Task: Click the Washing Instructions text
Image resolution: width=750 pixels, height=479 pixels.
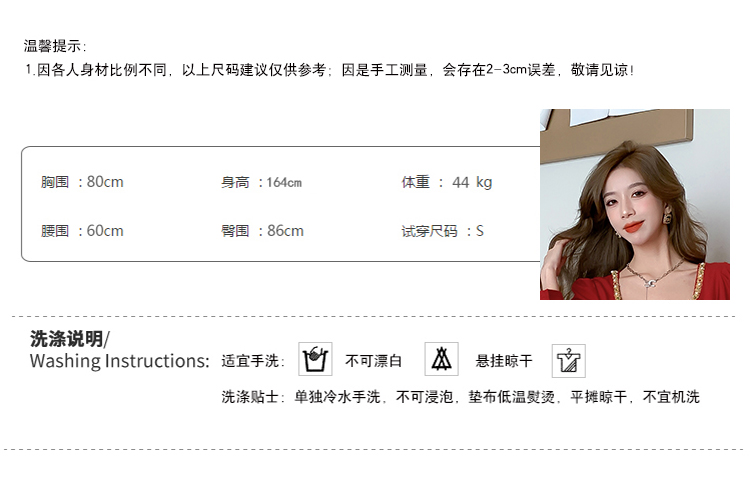Action: coord(120,361)
